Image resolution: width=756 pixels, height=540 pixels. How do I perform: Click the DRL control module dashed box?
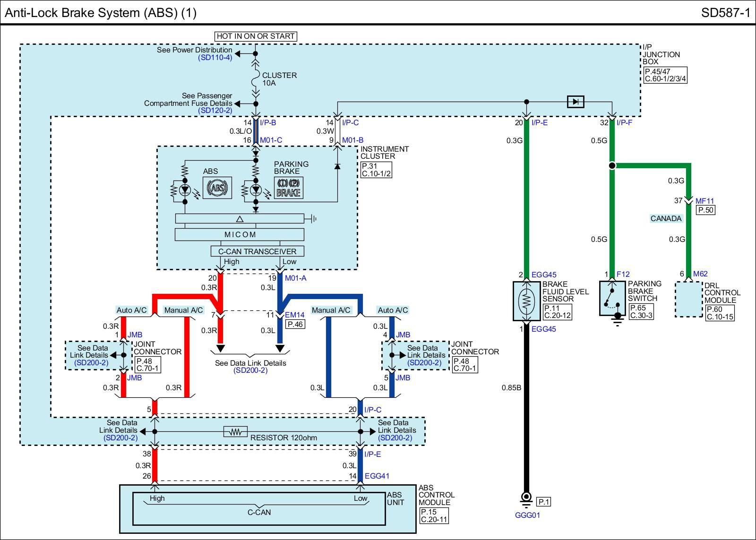(x=688, y=300)
